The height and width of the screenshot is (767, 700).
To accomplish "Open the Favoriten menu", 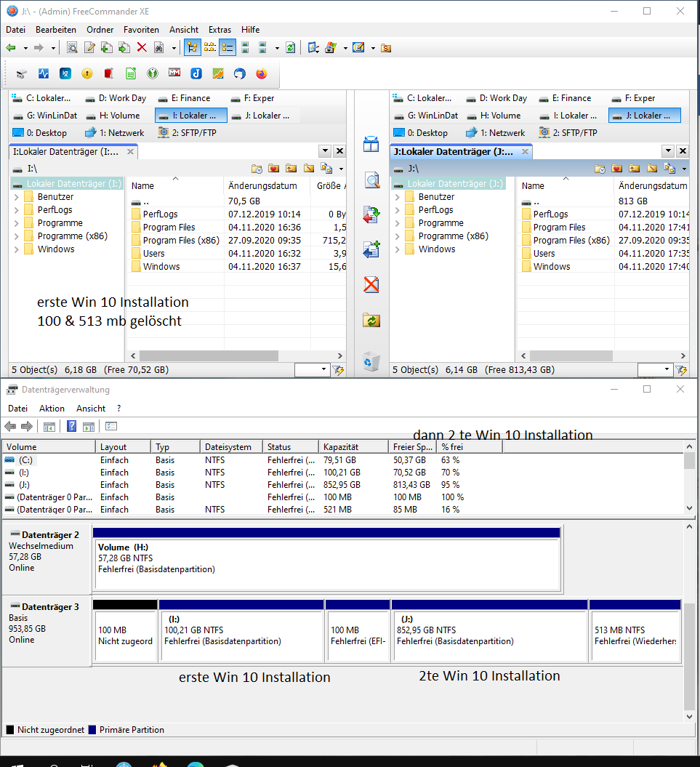I will (x=141, y=29).
